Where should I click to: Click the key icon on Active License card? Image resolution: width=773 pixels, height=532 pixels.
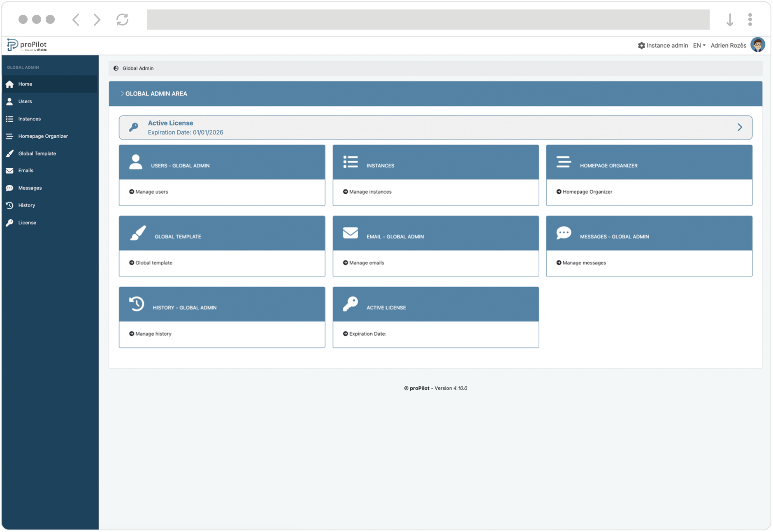pos(350,304)
